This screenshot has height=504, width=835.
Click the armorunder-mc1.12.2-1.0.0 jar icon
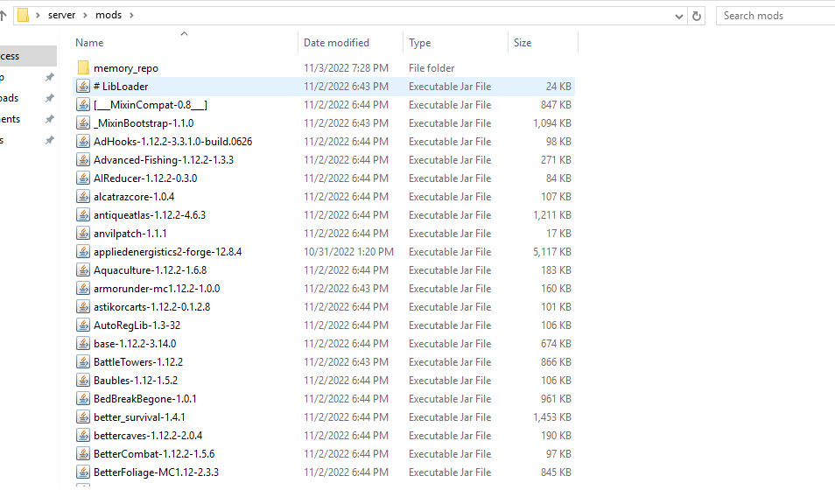(x=83, y=289)
